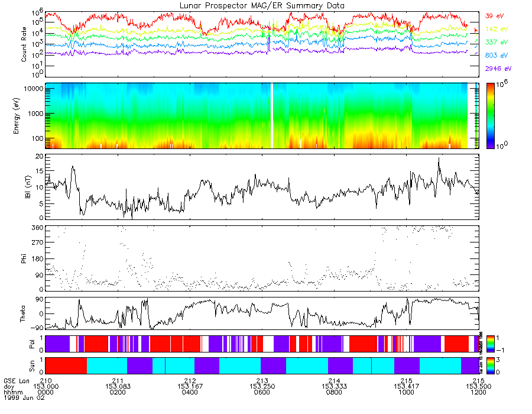Click the doy value '153.417'
Screen dimensions: 532x414
(x=407, y=387)
